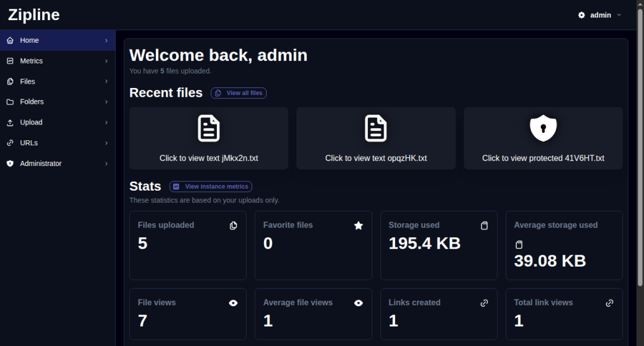Click the Recent files heading
The width and height of the screenshot is (644, 346).
[x=166, y=93]
